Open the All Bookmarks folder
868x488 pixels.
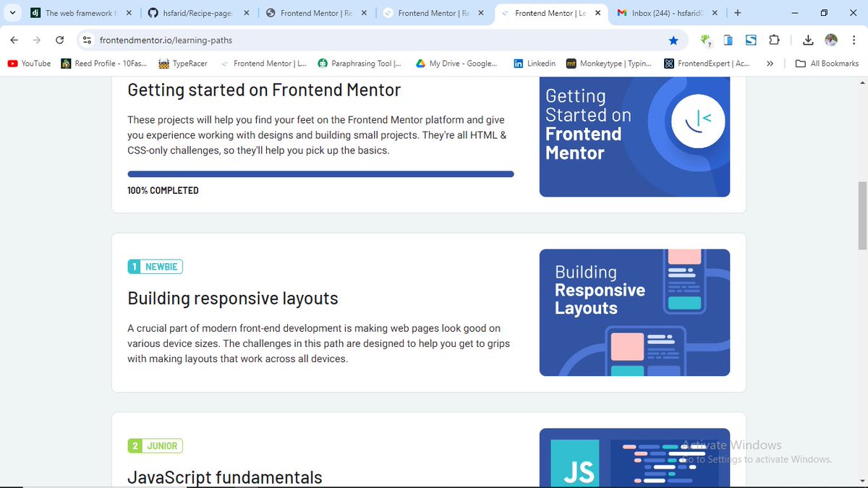point(827,64)
